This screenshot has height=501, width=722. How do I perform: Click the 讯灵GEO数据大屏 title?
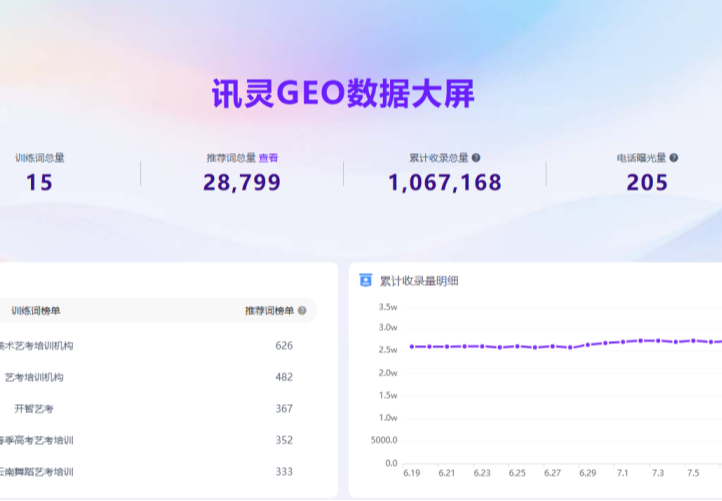(x=343, y=93)
